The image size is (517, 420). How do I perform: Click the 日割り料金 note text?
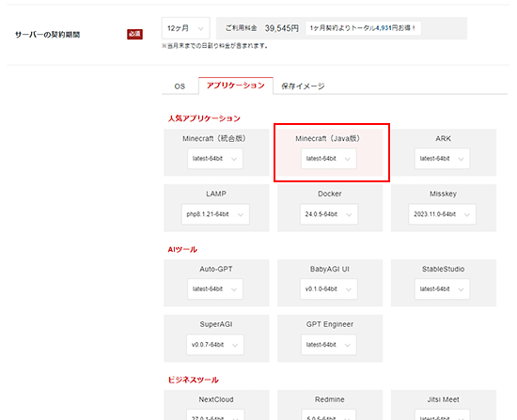(x=214, y=46)
